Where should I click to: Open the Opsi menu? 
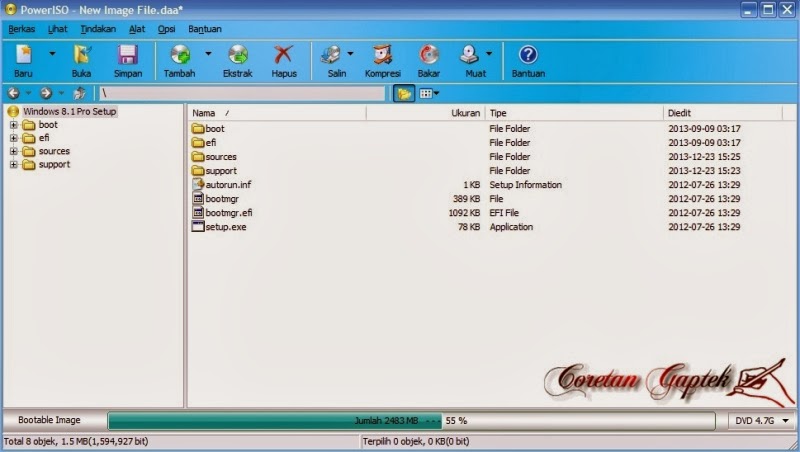click(x=166, y=29)
